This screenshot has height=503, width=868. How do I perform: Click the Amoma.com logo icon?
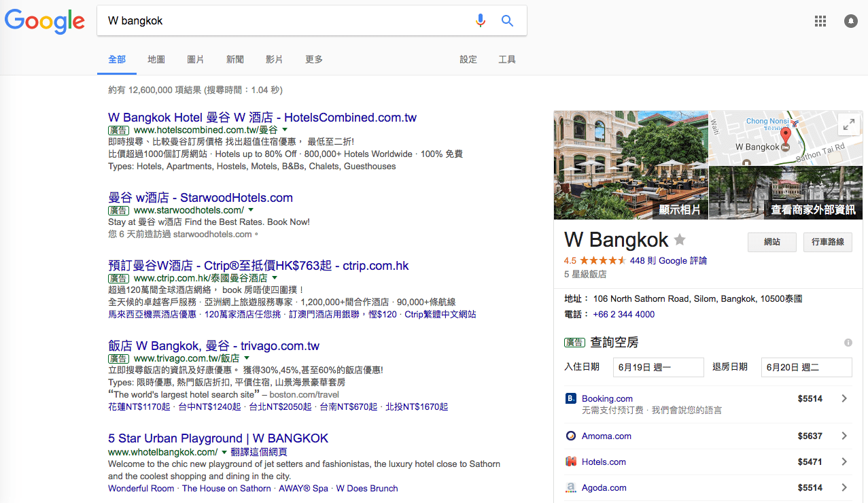coord(571,436)
